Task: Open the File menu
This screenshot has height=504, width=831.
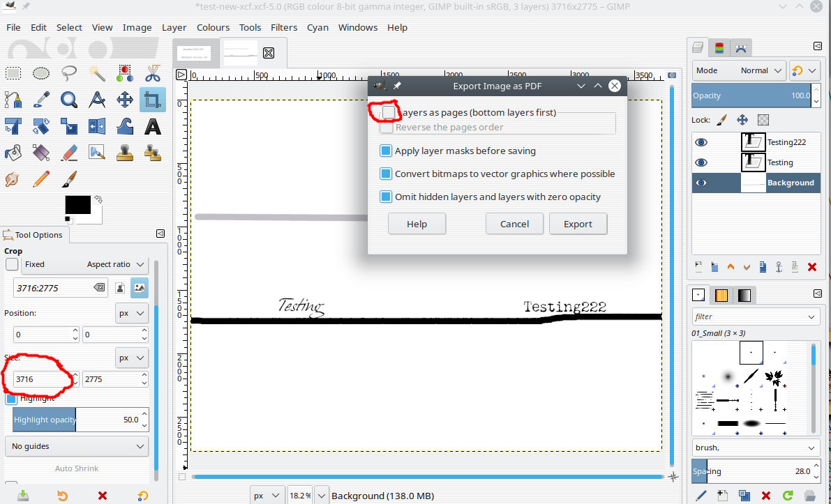Action: point(13,27)
